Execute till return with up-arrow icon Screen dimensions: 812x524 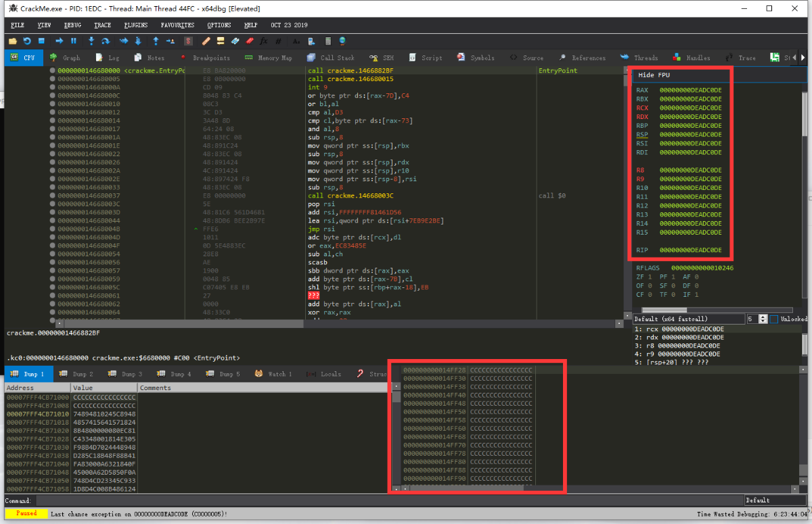(x=156, y=41)
